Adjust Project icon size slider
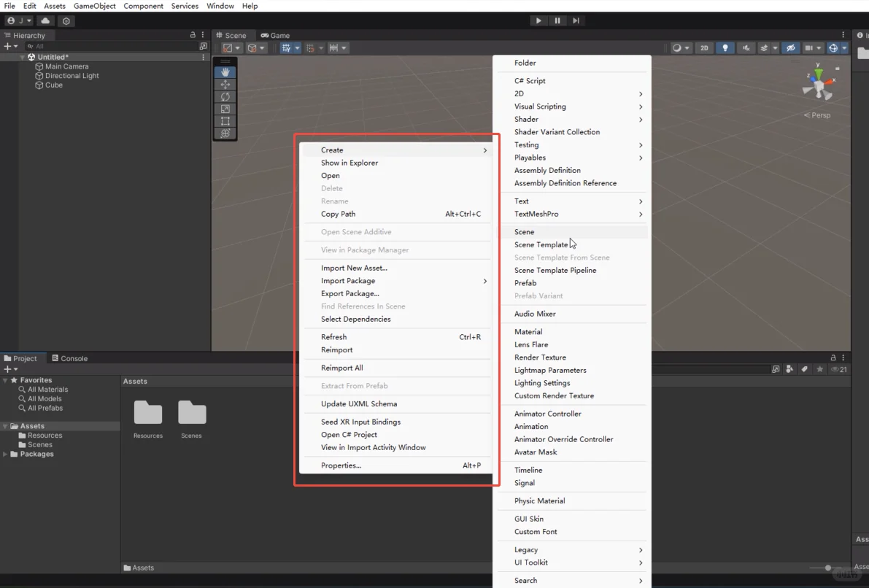The width and height of the screenshot is (869, 588). [x=828, y=568]
